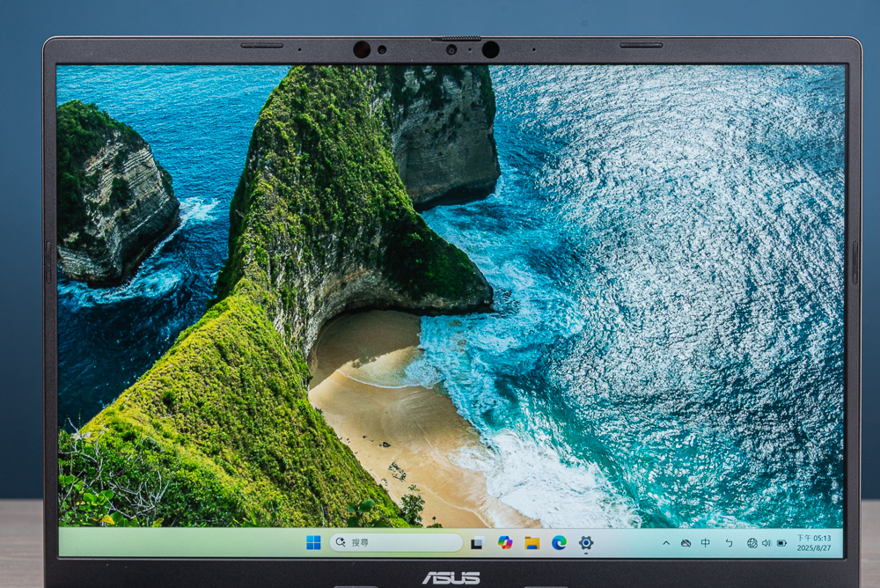Click the battery status tray icon
Screen dimensions: 880x588
[781, 543]
